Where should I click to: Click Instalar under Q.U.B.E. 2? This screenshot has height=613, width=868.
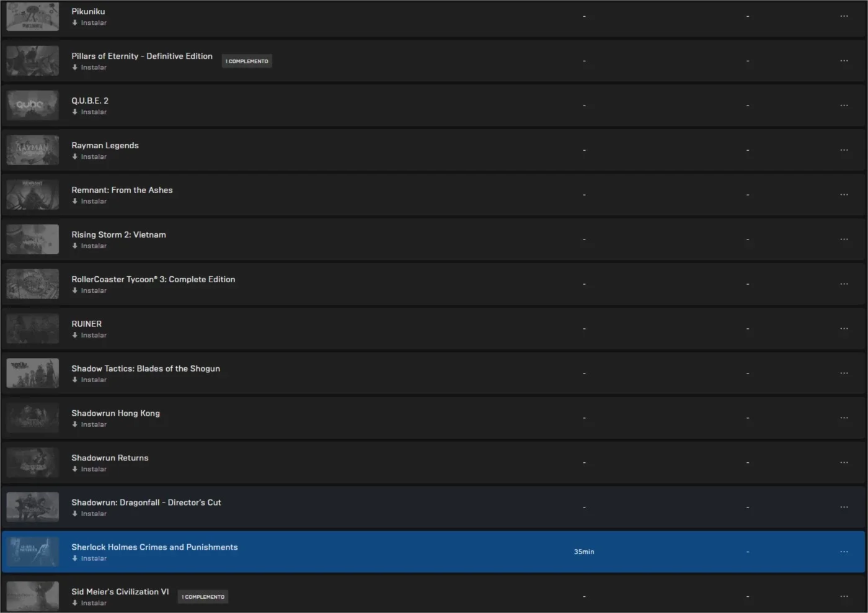89,112
